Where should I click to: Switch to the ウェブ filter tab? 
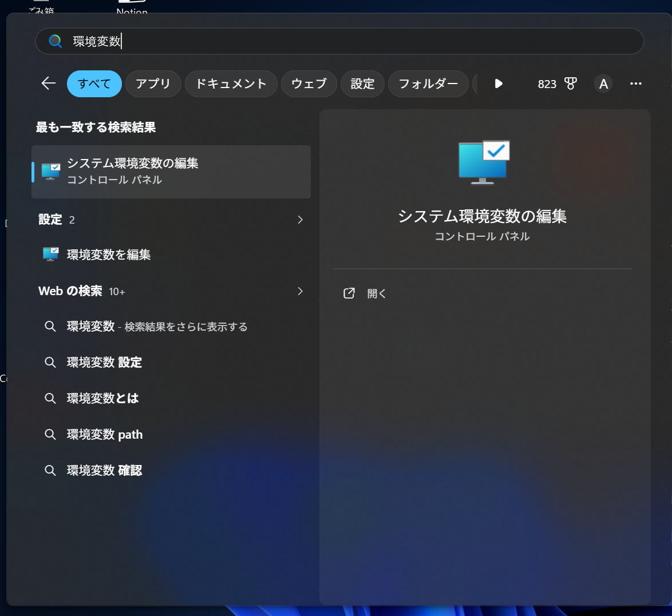pos(309,84)
